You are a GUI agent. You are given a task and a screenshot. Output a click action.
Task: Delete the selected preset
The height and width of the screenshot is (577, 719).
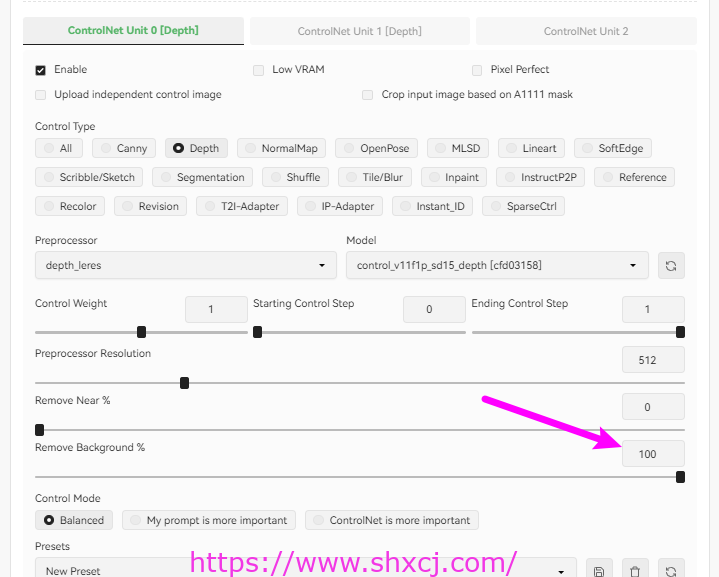[x=635, y=570]
